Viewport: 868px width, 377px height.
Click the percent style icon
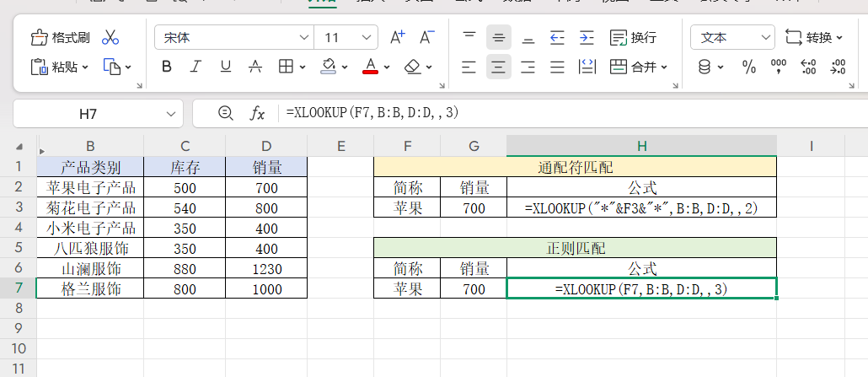tap(748, 67)
